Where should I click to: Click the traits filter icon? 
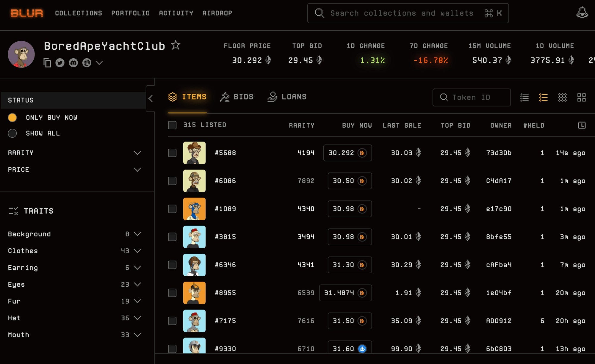(x=13, y=211)
